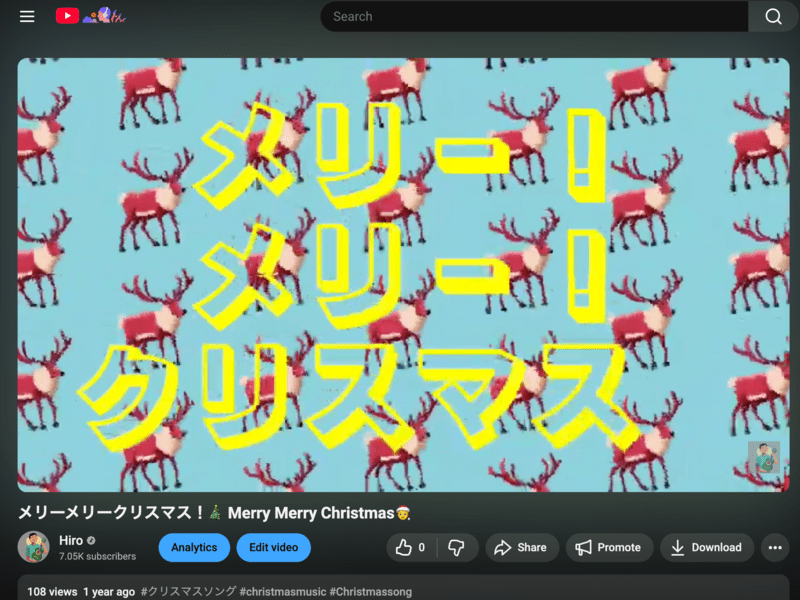The image size is (800, 600).
Task: Open the hamburger guide menu
Action: pos(27,16)
